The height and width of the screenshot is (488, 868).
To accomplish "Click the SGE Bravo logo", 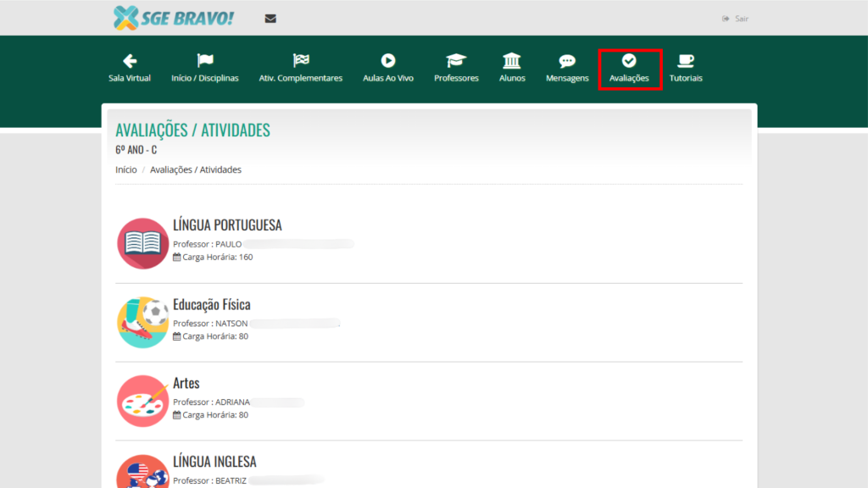I will click(173, 18).
